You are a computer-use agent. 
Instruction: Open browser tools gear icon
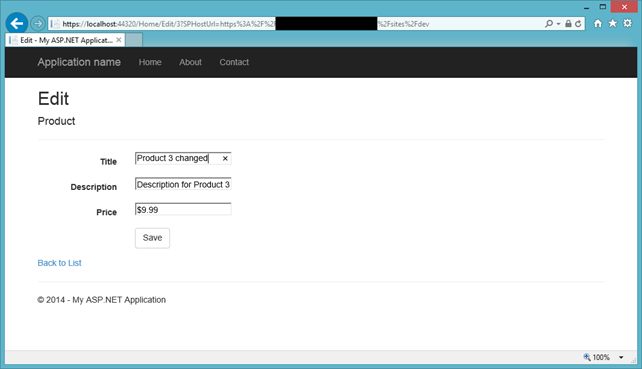pos(627,23)
